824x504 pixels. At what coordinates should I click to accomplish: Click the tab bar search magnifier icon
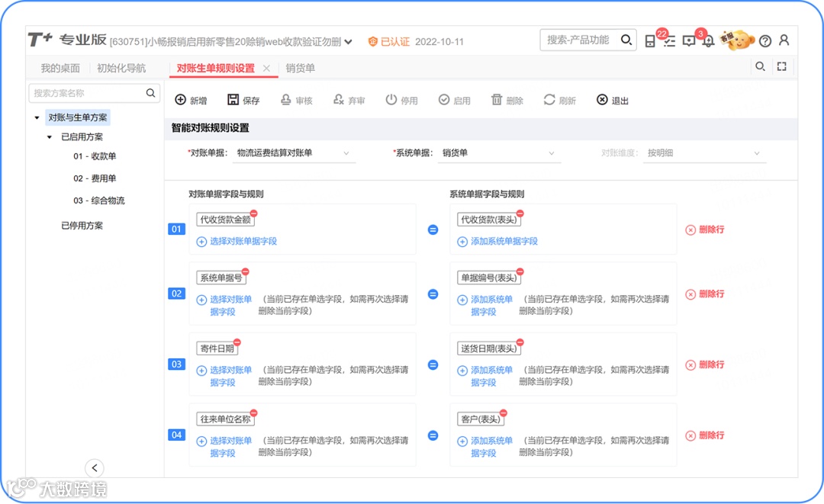click(760, 66)
